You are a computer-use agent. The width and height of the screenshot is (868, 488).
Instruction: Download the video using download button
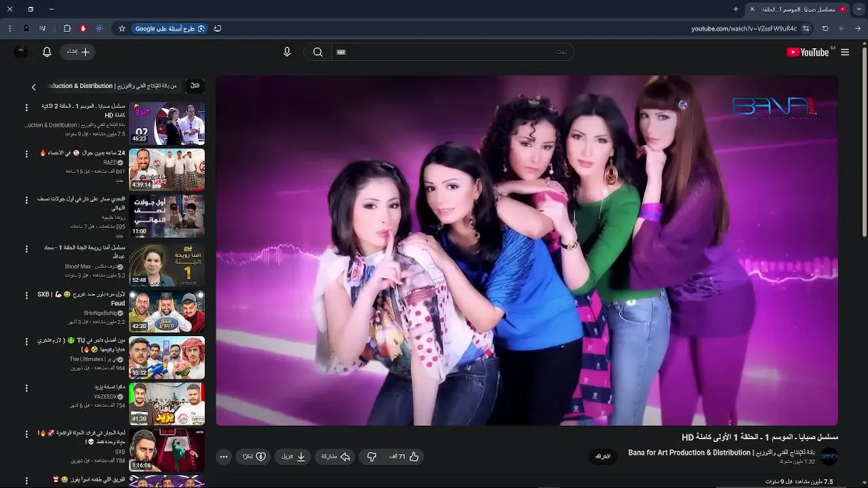[294, 457]
